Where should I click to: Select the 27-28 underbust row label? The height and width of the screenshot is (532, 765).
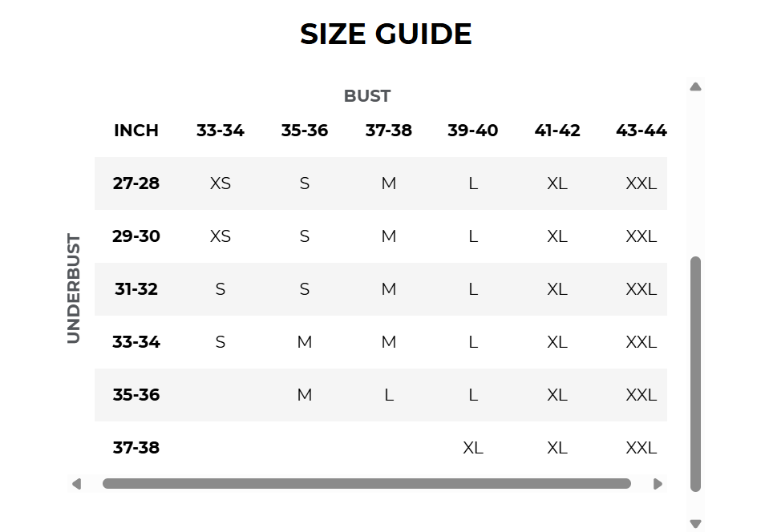click(x=136, y=183)
